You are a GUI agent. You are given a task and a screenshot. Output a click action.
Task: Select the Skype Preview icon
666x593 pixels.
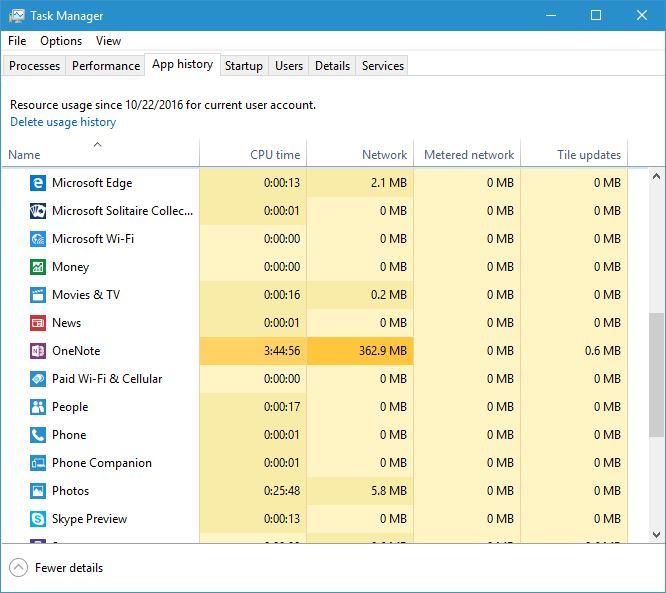pyautogui.click(x=38, y=519)
